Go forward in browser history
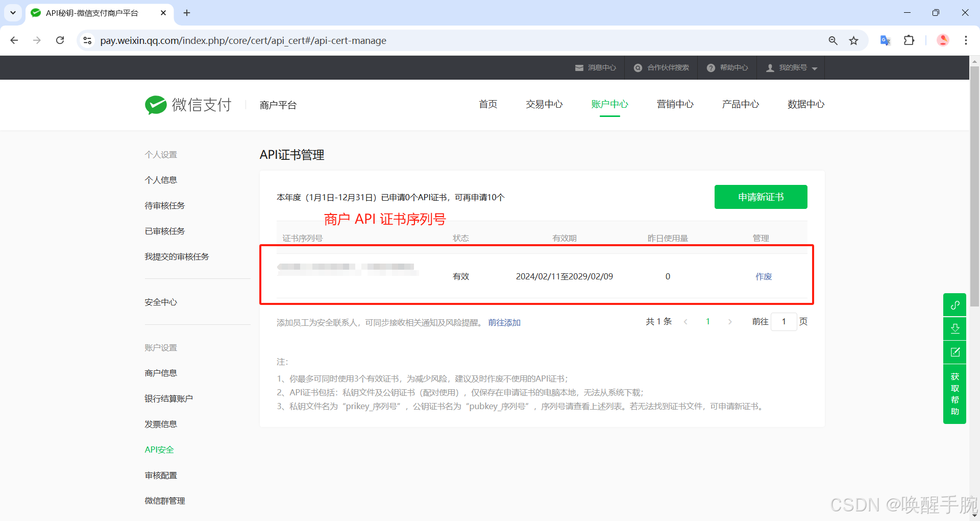 [x=37, y=40]
